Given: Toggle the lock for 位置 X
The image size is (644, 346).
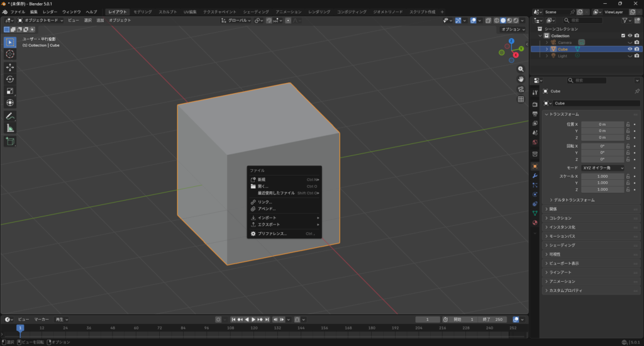Looking at the screenshot, I should click(628, 125).
